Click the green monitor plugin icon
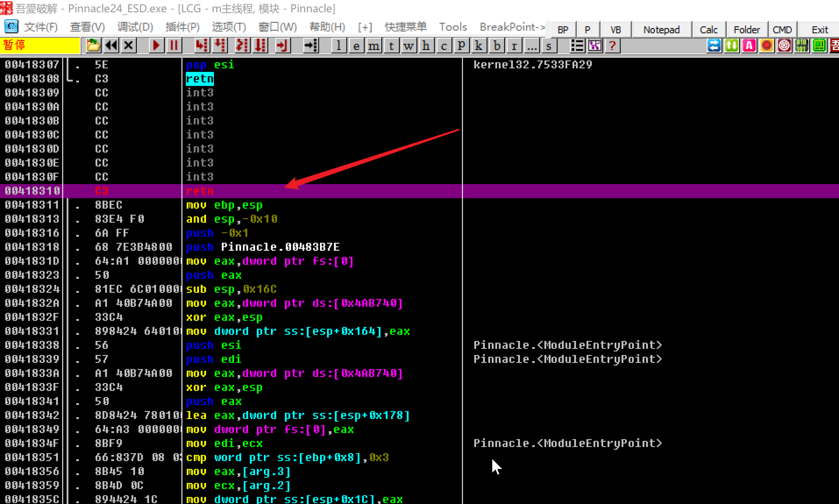Screen dimensions: 839x504 click(x=819, y=45)
